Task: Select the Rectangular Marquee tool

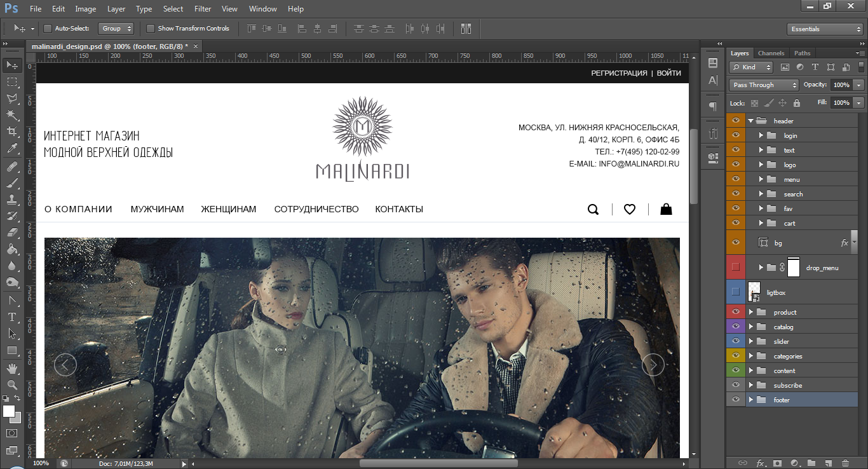Action: coord(12,82)
